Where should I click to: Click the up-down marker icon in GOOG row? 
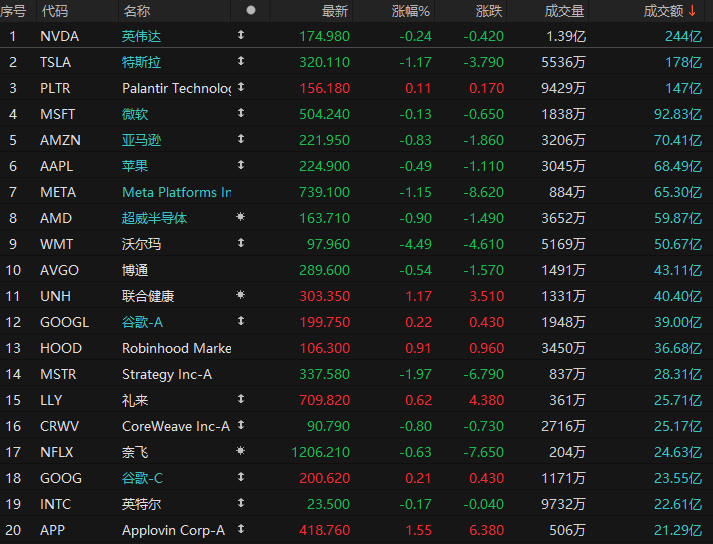[x=241, y=477]
